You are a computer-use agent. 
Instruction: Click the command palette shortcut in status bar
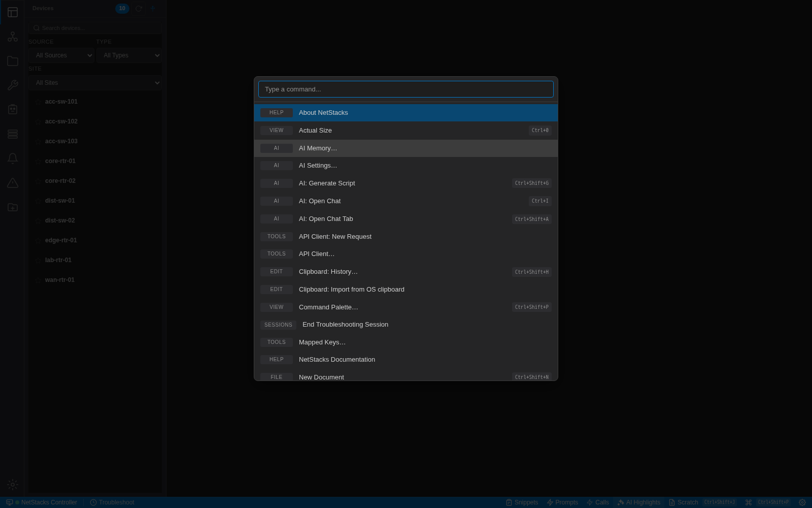(x=767, y=502)
